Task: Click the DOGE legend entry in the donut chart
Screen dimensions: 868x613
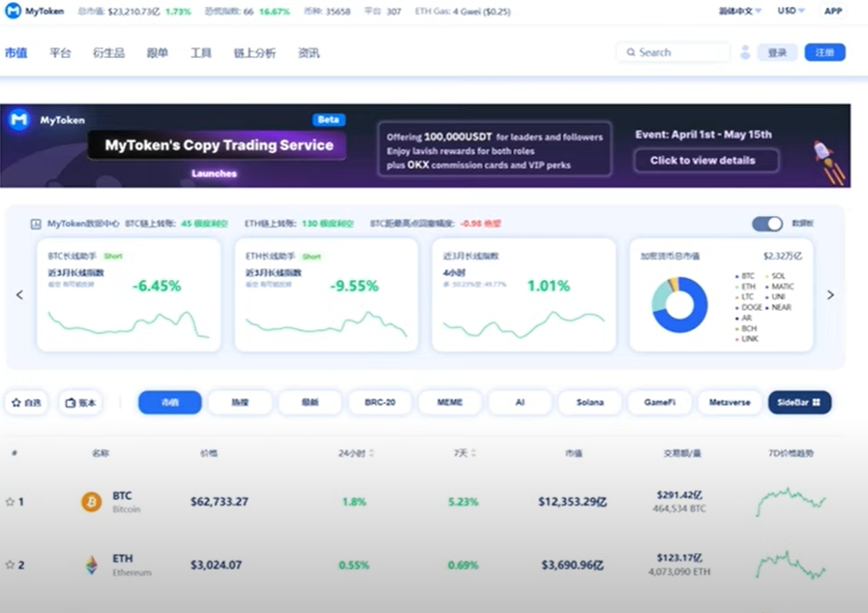Action: [748, 307]
